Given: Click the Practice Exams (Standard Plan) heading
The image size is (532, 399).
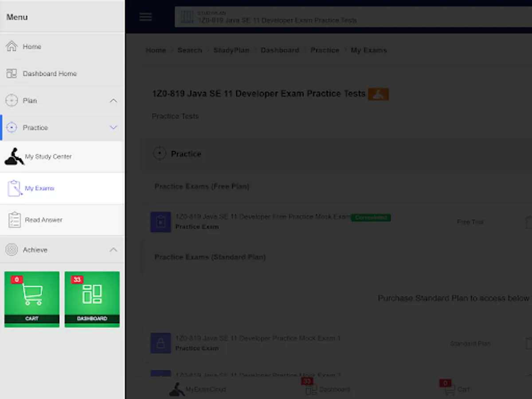Looking at the screenshot, I should (x=210, y=257).
